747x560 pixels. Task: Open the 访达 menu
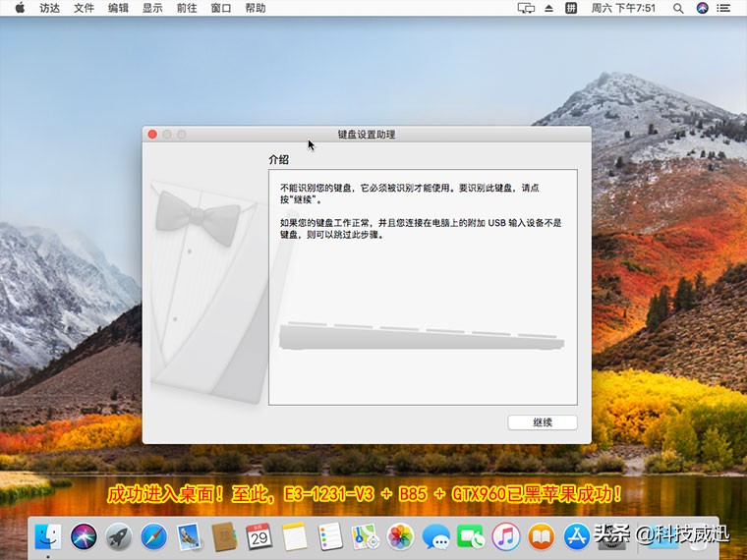pos(49,8)
